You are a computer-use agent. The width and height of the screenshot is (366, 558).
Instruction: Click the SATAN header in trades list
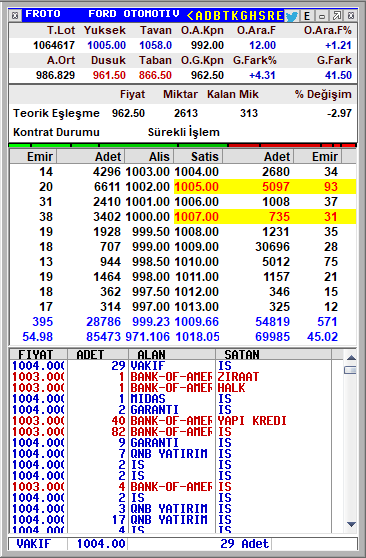coord(273,354)
